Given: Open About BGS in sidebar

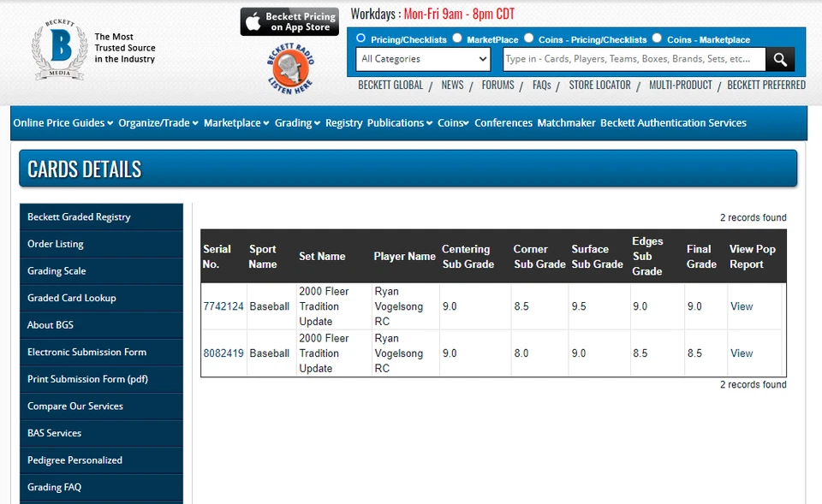Looking at the screenshot, I should [101, 325].
